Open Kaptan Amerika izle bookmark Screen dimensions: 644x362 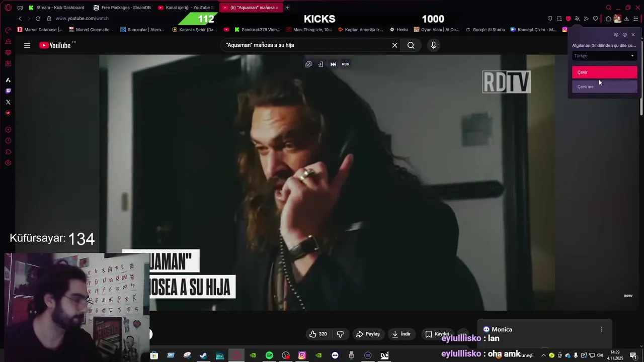click(361, 30)
